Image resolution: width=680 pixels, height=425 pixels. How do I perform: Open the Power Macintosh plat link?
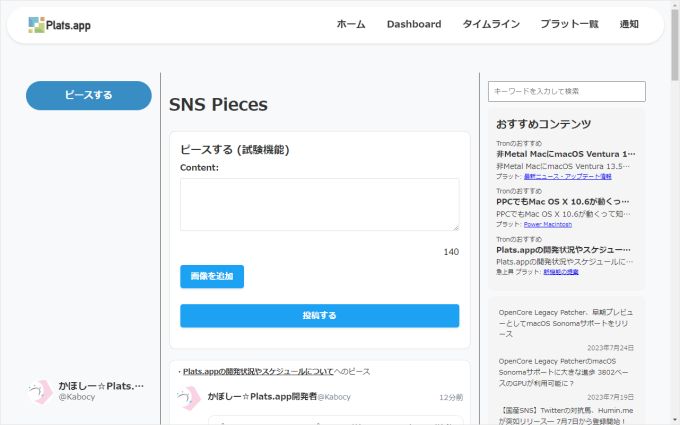click(548, 224)
